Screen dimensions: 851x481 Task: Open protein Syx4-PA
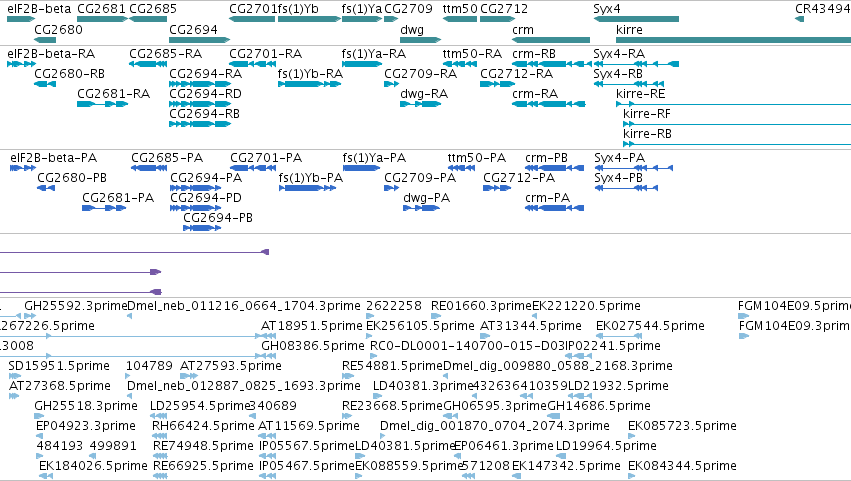tap(620, 159)
